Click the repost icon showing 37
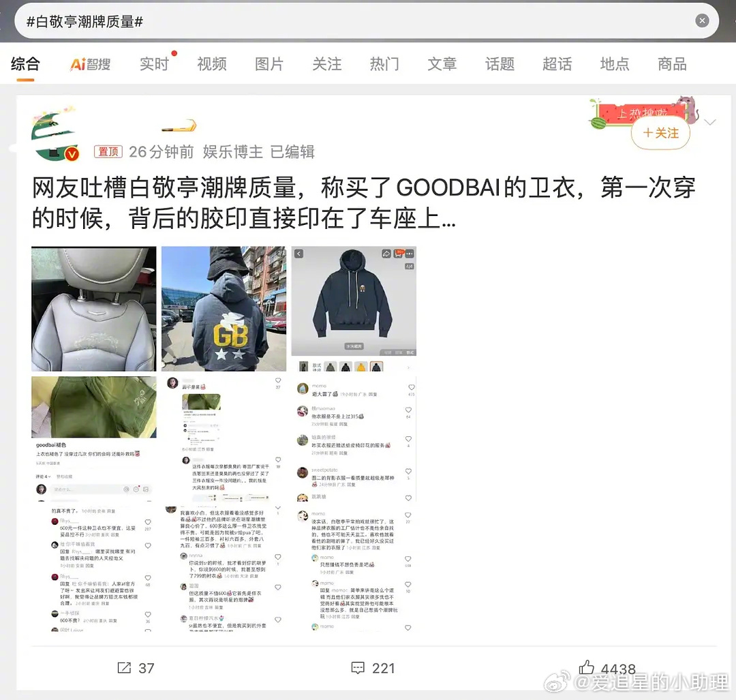736x700 pixels. coord(124,667)
